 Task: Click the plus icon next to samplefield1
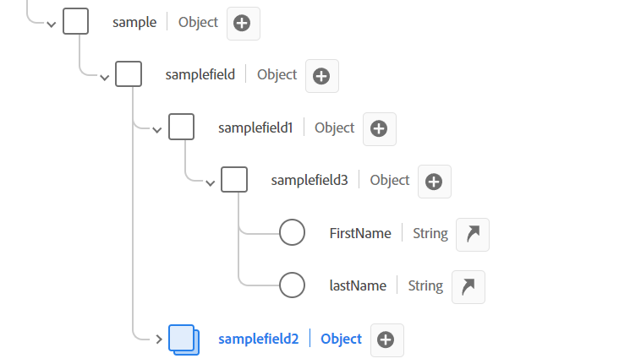380,129
